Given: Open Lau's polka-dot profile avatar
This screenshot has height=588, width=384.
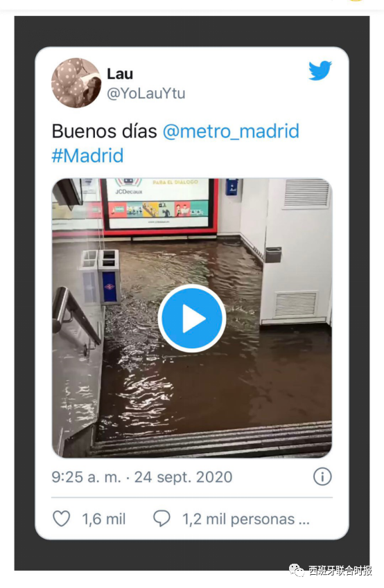Looking at the screenshot, I should (76, 83).
